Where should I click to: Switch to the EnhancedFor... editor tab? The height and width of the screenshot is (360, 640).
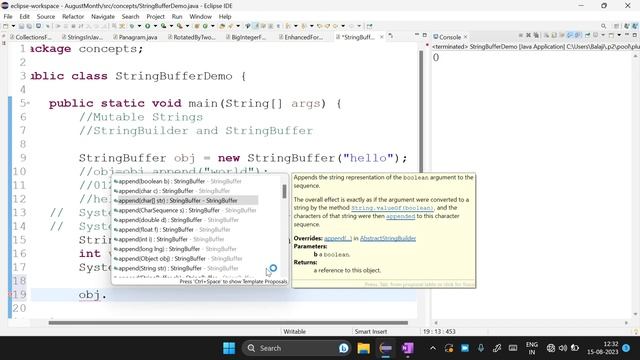tap(302, 37)
